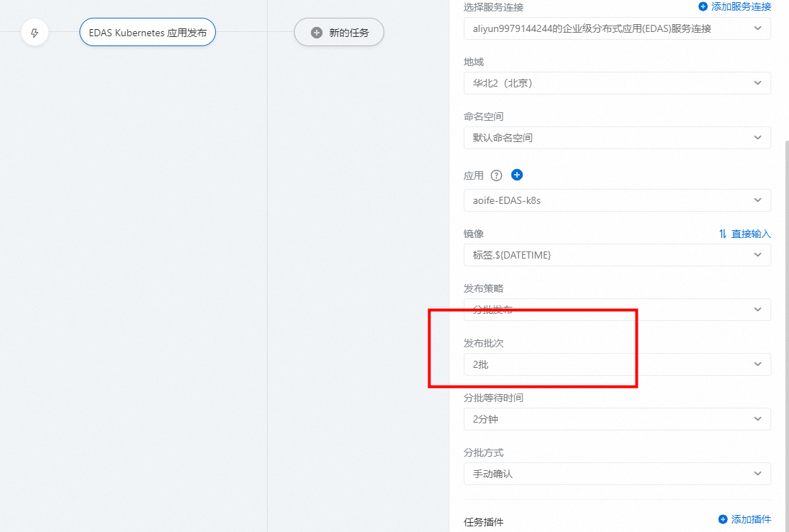
Task: Click the 直接输入 link beside 镜像
Action: (751, 234)
